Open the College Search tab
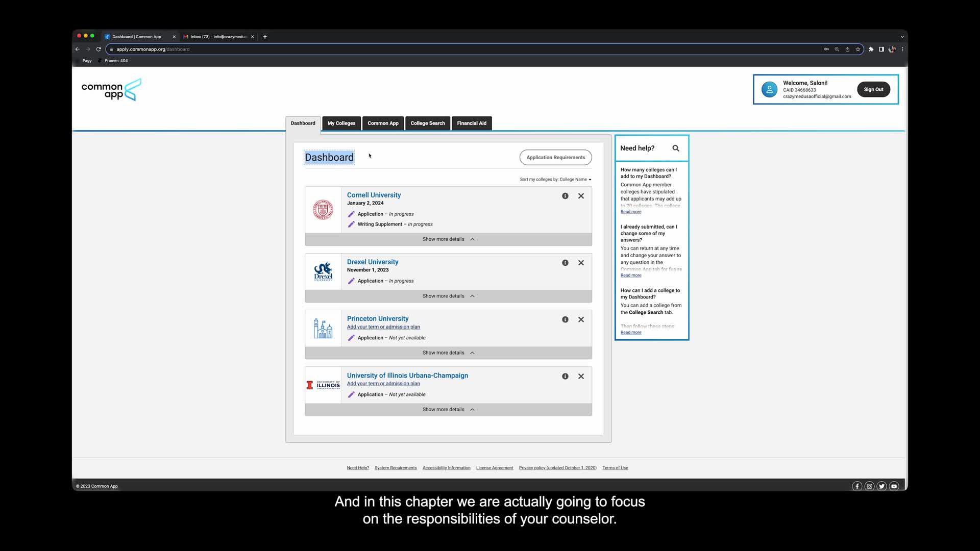This screenshot has width=980, height=551. pyautogui.click(x=427, y=123)
